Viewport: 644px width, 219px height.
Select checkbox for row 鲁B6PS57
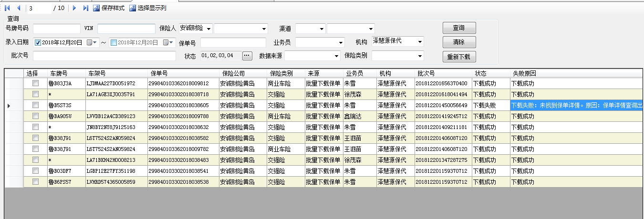click(35, 182)
